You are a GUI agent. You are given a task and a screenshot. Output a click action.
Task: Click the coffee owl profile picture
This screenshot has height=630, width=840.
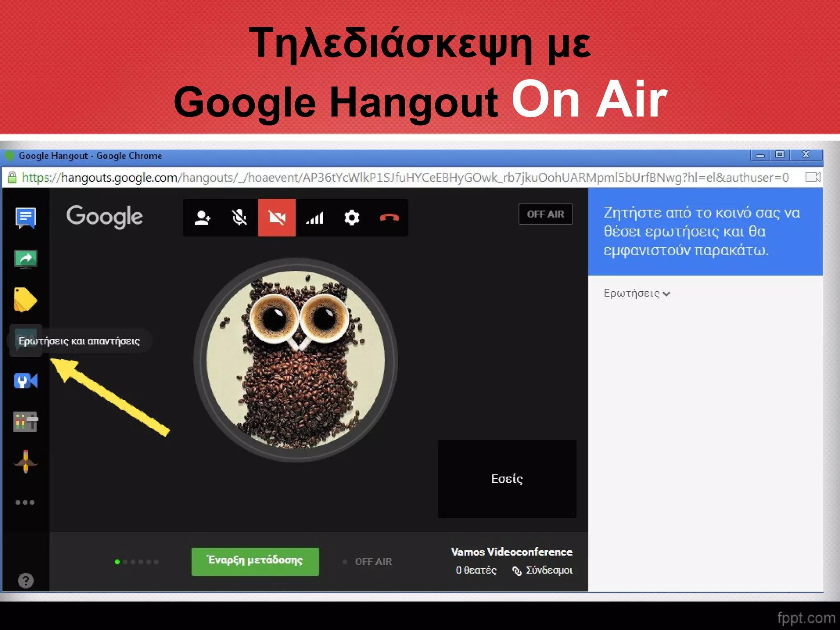point(295,360)
